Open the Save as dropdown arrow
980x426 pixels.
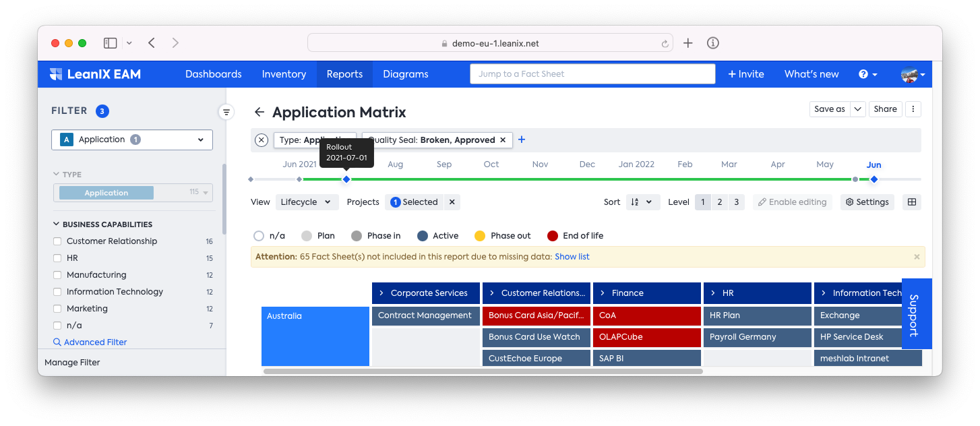pyautogui.click(x=857, y=109)
